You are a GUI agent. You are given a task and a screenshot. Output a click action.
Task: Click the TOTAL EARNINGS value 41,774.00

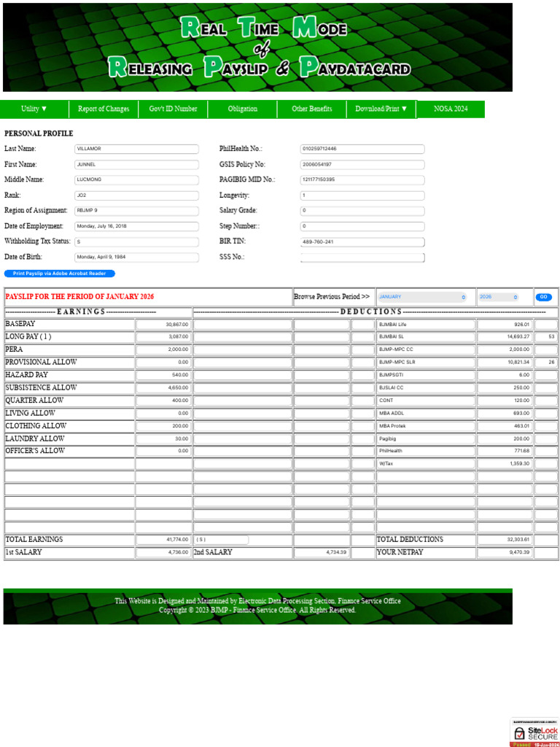163,540
